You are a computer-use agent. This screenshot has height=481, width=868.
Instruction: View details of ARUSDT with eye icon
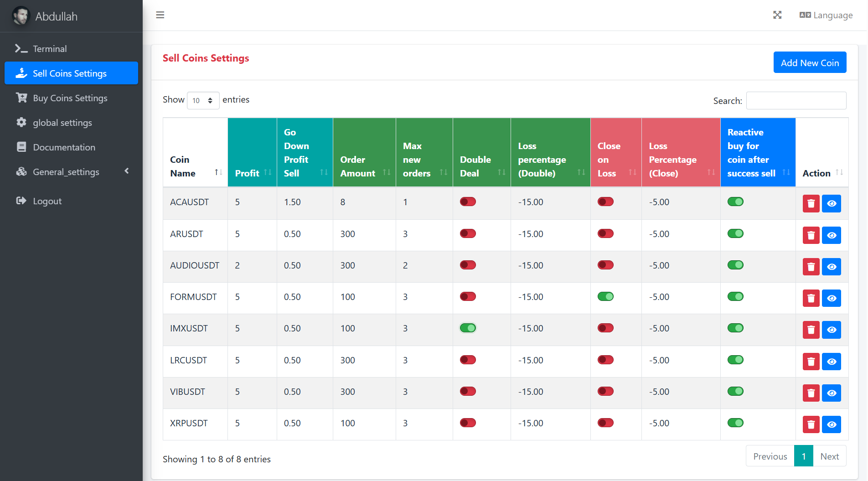pyautogui.click(x=831, y=235)
